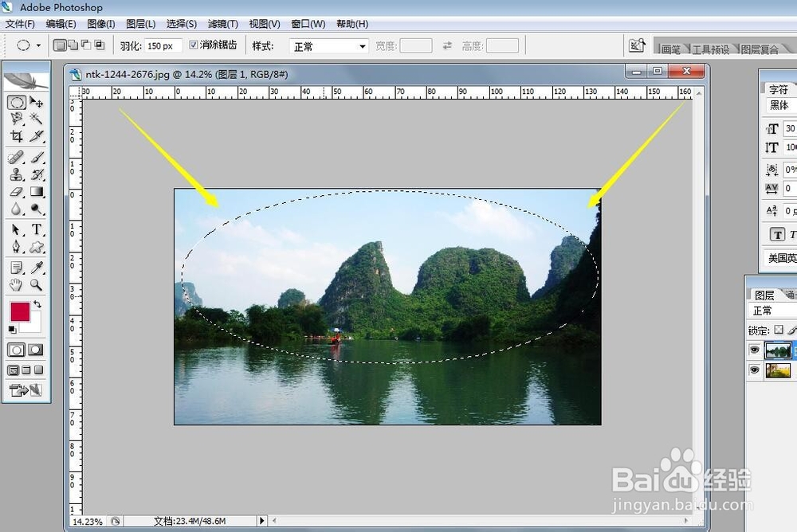Switch to the Tool Presets (工具预设) tab
797x532 pixels.
[x=711, y=49]
